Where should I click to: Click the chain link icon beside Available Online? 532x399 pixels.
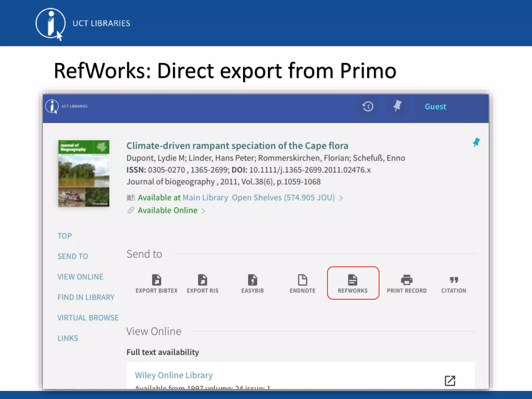(131, 210)
